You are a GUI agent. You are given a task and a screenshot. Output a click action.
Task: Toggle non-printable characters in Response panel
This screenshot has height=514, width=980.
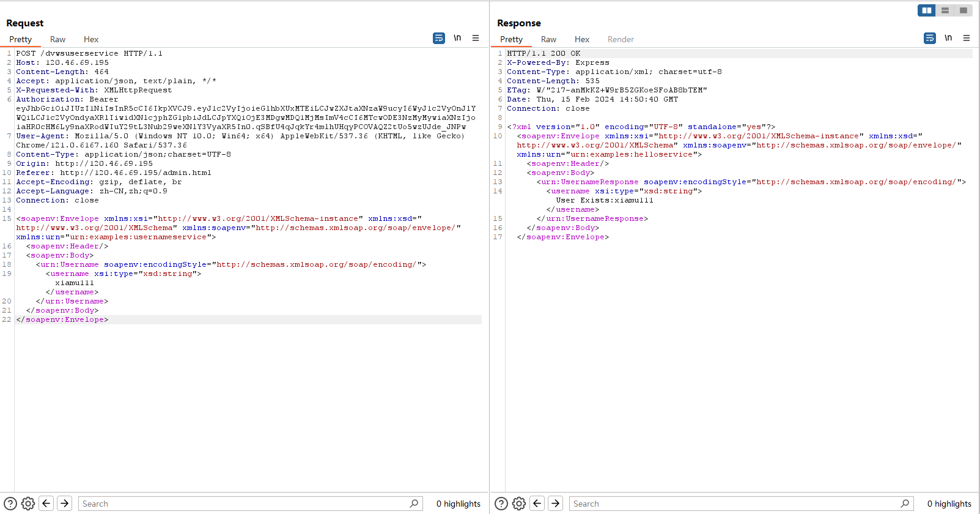click(x=948, y=38)
